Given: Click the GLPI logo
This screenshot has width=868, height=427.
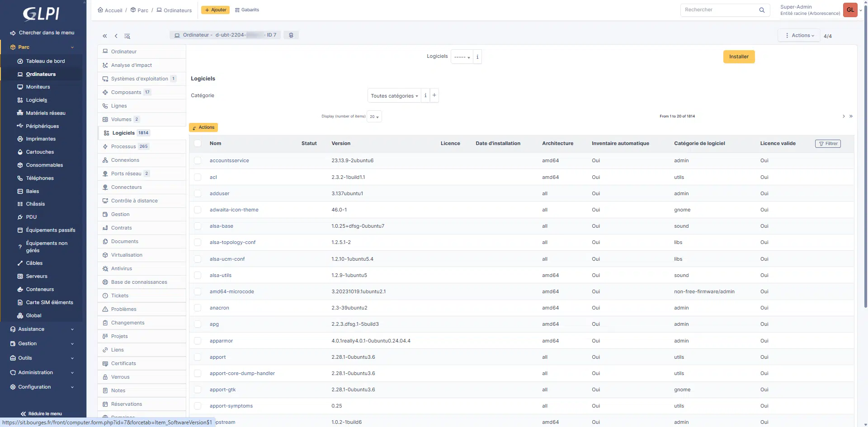Looking at the screenshot, I should pos(41,14).
